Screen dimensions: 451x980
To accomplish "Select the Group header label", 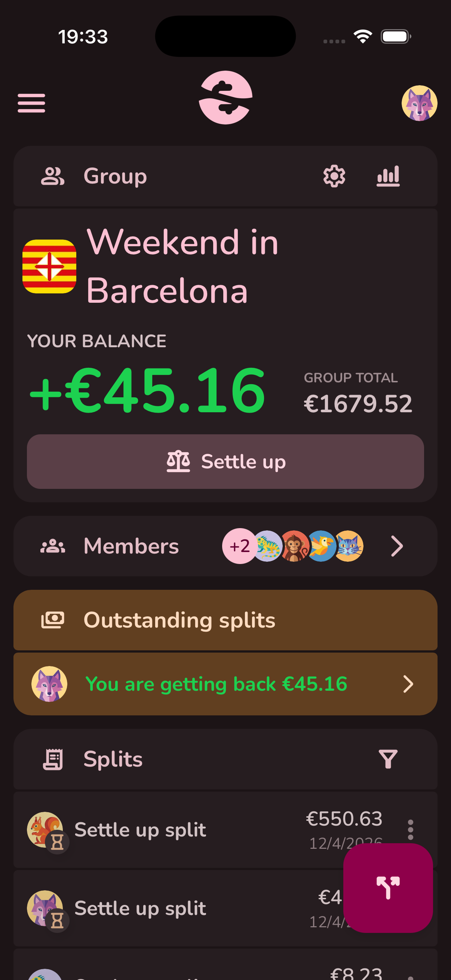I will (x=115, y=176).
